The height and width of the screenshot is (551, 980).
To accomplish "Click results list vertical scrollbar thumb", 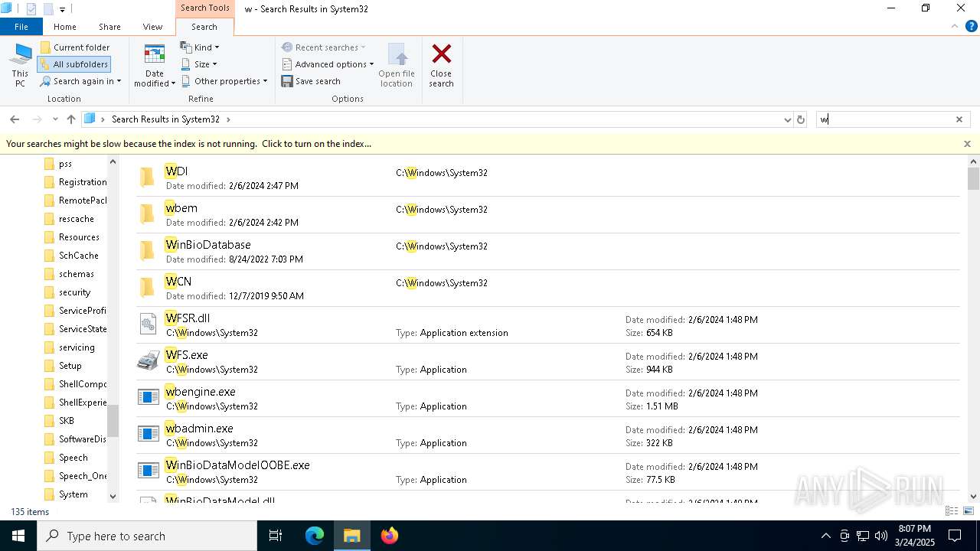I will coord(973,178).
